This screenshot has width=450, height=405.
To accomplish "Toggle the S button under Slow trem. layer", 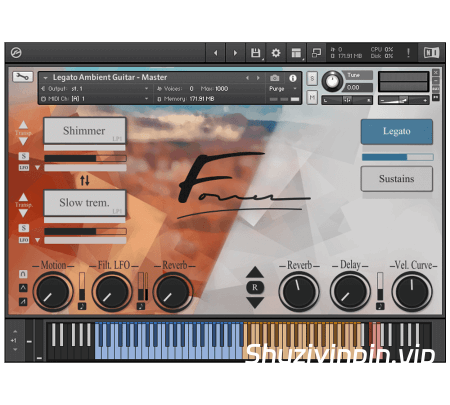I will [x=23, y=228].
